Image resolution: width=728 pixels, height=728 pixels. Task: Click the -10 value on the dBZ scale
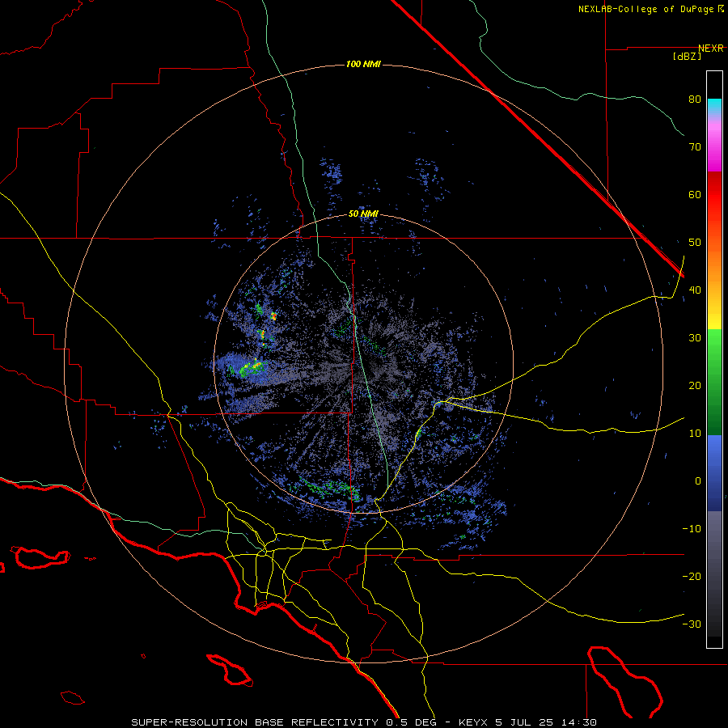692,529
